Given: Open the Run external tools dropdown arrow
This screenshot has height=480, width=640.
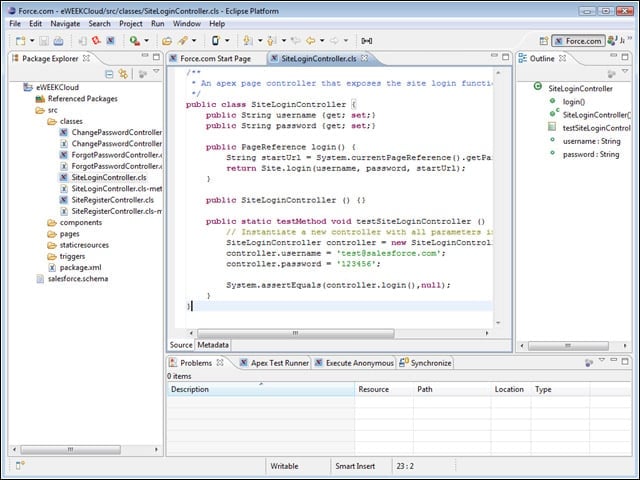Looking at the screenshot, I should 147,41.
